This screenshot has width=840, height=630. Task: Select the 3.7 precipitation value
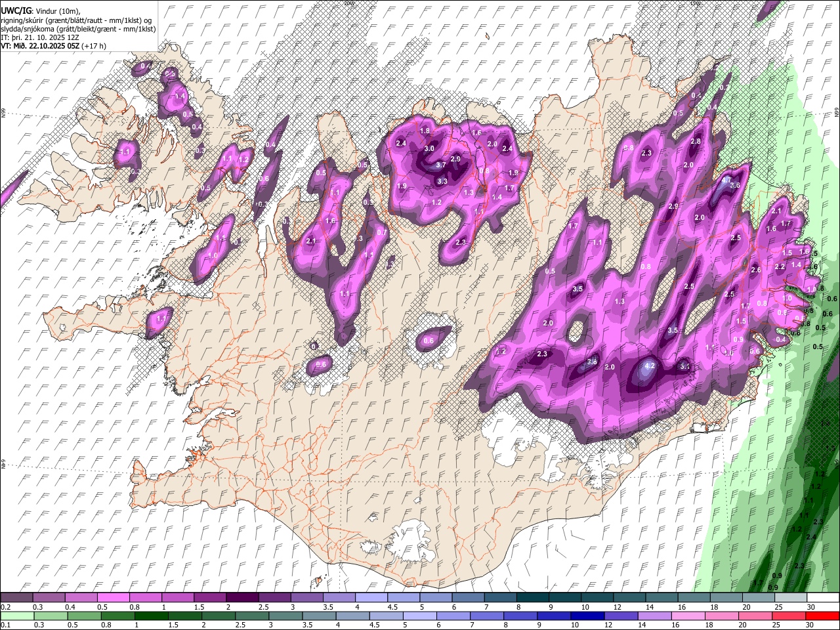point(441,165)
